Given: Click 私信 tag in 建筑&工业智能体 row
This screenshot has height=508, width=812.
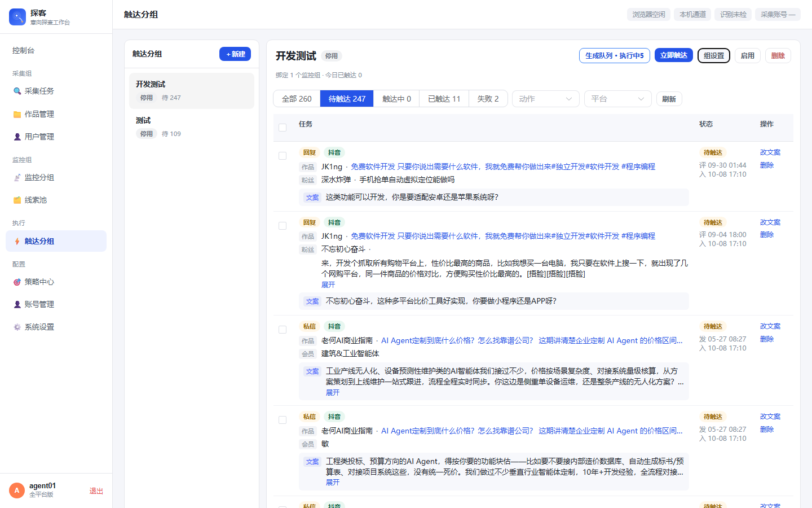Looking at the screenshot, I should click(310, 326).
